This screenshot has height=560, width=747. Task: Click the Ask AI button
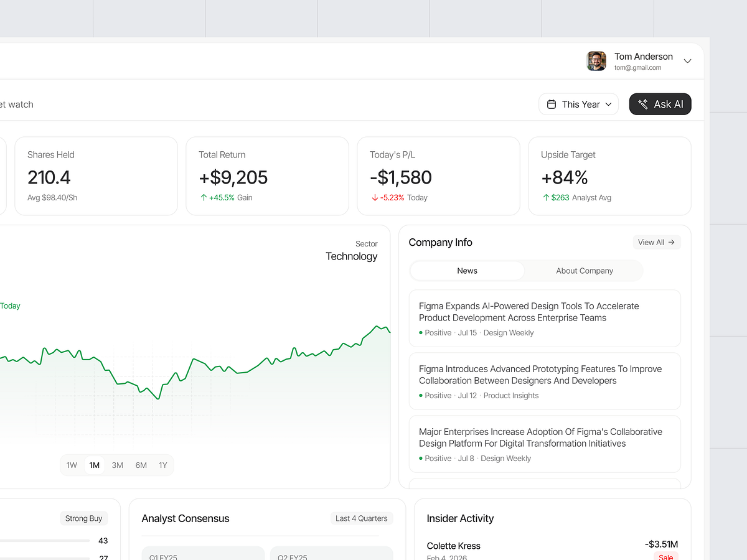(660, 105)
